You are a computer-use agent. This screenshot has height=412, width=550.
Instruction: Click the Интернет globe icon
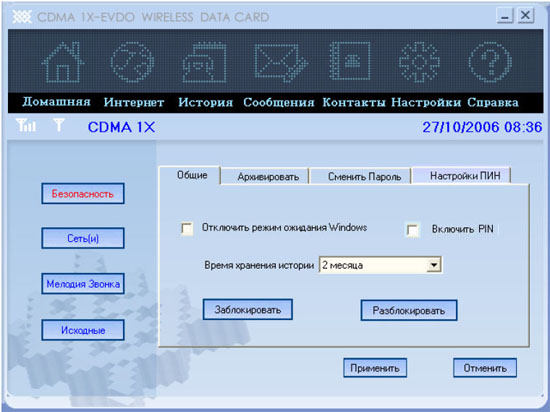point(132,62)
